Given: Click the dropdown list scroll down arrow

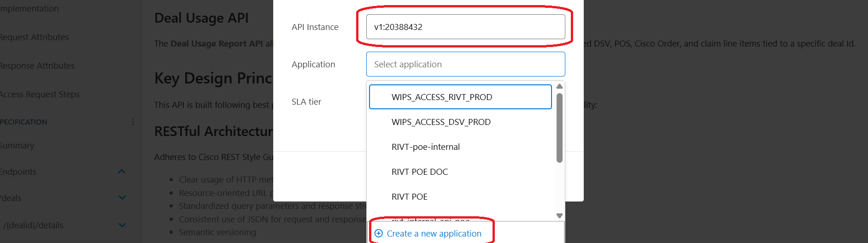Looking at the screenshot, I should (x=559, y=215).
